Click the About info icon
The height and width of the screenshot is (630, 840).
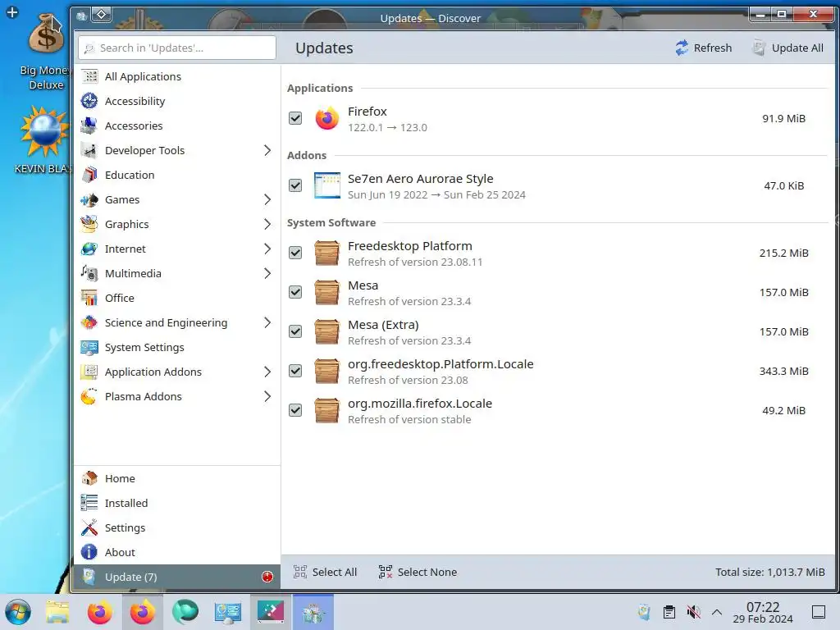point(89,552)
